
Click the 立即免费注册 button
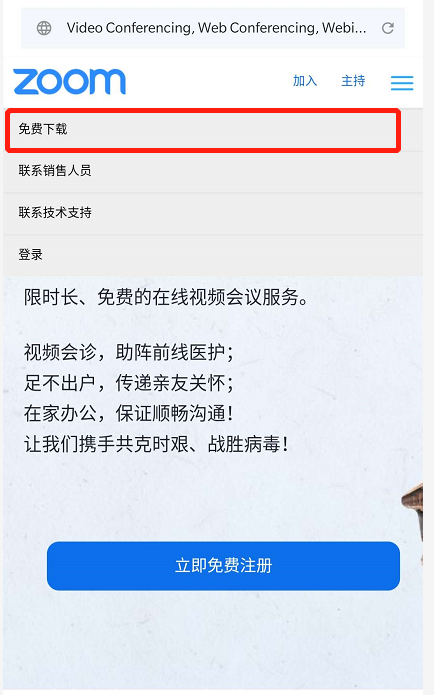tap(223, 566)
